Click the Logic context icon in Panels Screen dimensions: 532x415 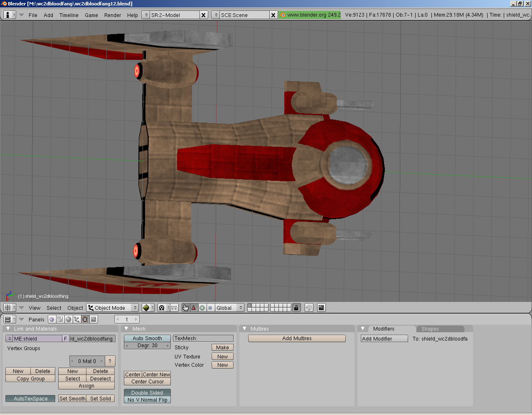click(x=52, y=319)
